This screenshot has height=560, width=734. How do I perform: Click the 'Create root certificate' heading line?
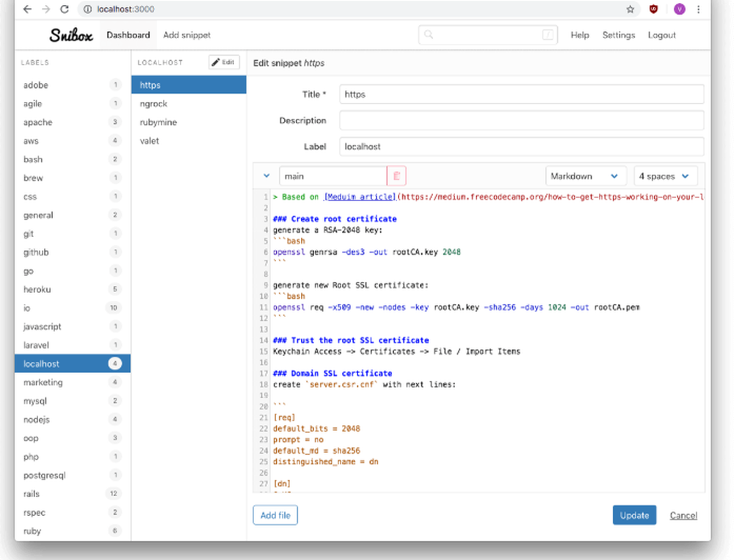(x=335, y=219)
